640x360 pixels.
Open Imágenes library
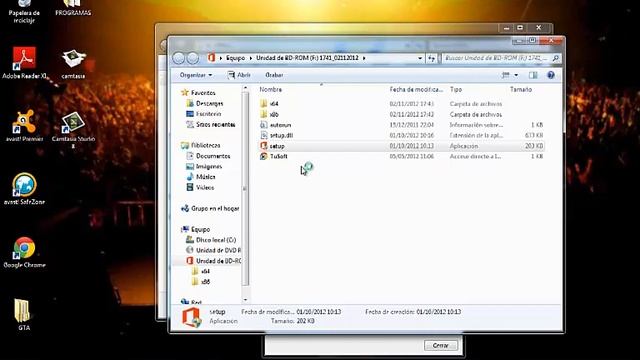click(204, 167)
